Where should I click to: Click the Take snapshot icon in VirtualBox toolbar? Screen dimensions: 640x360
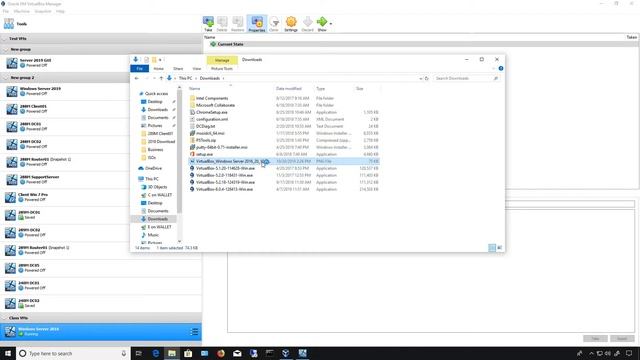click(208, 24)
